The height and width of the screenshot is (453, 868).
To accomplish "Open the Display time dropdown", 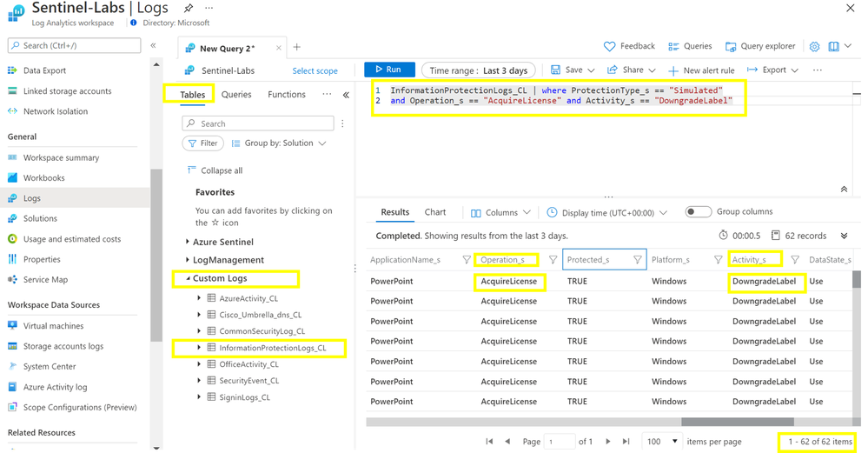I will (x=606, y=213).
